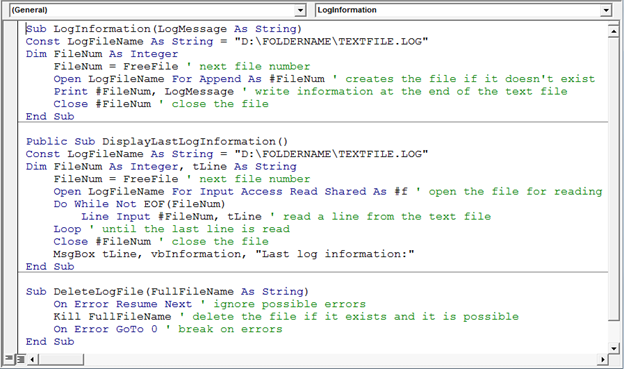
Task: Click vertical scrollbar up arrow
Action: (x=613, y=31)
